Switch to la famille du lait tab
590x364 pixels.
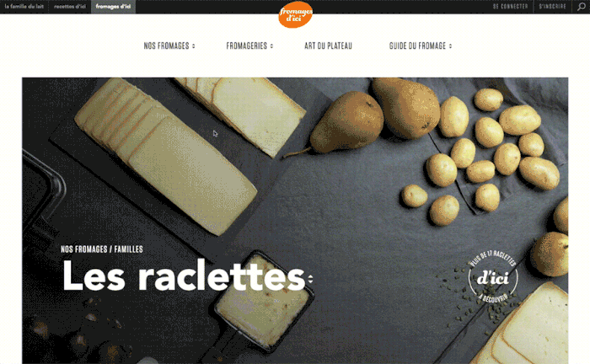24,7
